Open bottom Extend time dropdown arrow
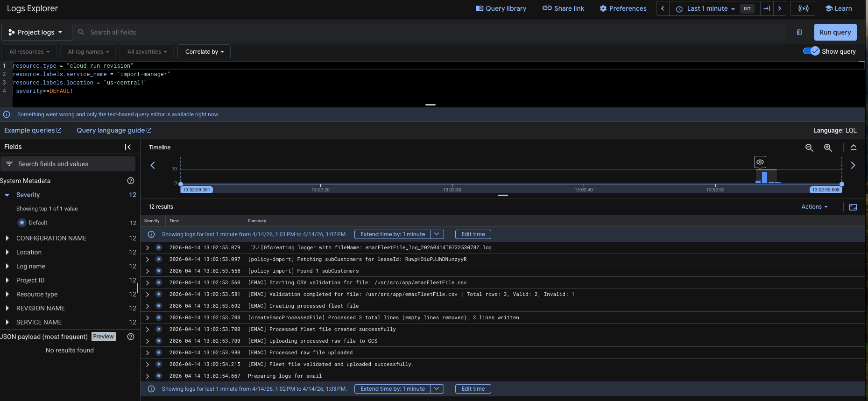This screenshot has height=401, width=868. 437,389
